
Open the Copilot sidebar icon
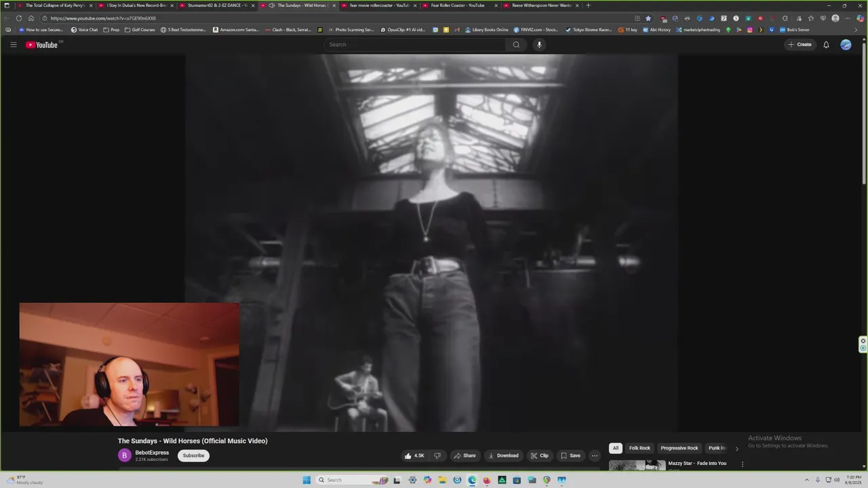tap(861, 18)
